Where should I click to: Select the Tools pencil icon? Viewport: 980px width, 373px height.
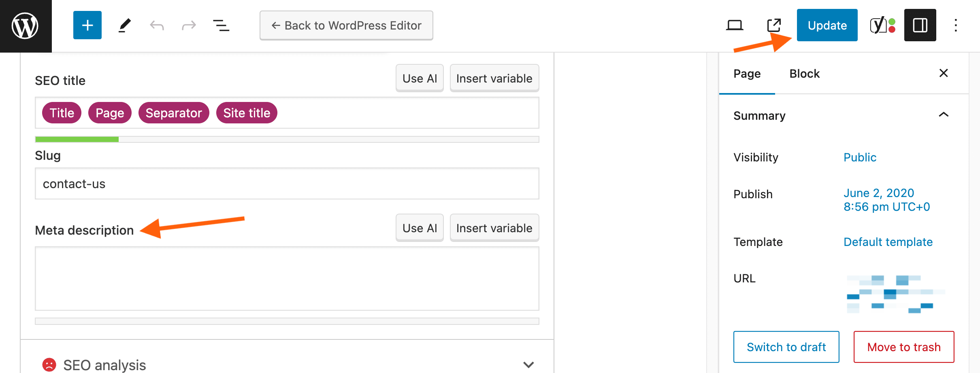[x=125, y=25]
